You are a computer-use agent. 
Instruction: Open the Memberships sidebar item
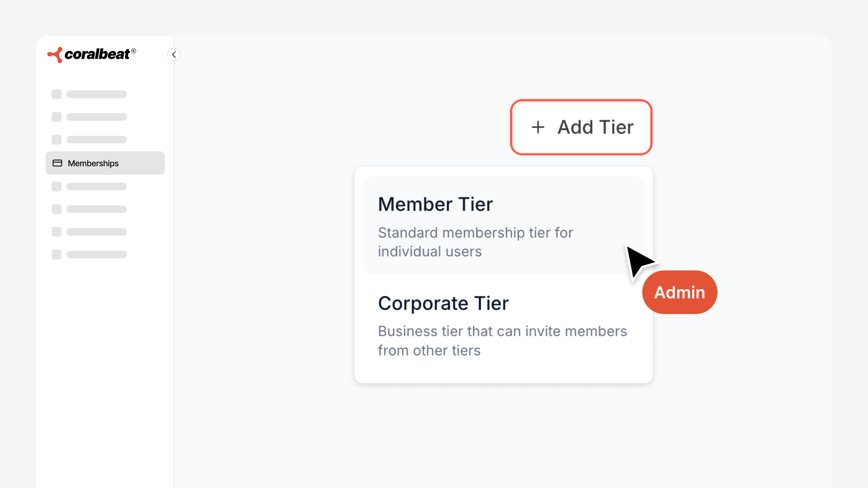(x=105, y=163)
